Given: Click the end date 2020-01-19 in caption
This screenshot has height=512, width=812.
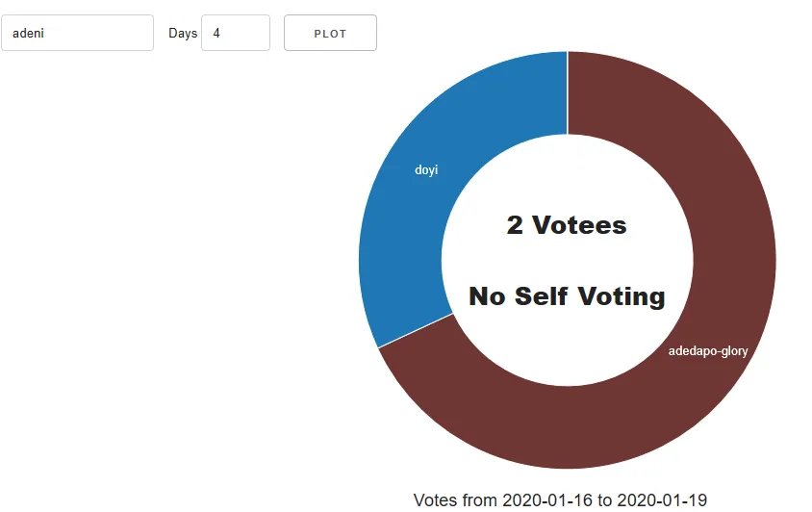Looking at the screenshot, I should point(662,500).
